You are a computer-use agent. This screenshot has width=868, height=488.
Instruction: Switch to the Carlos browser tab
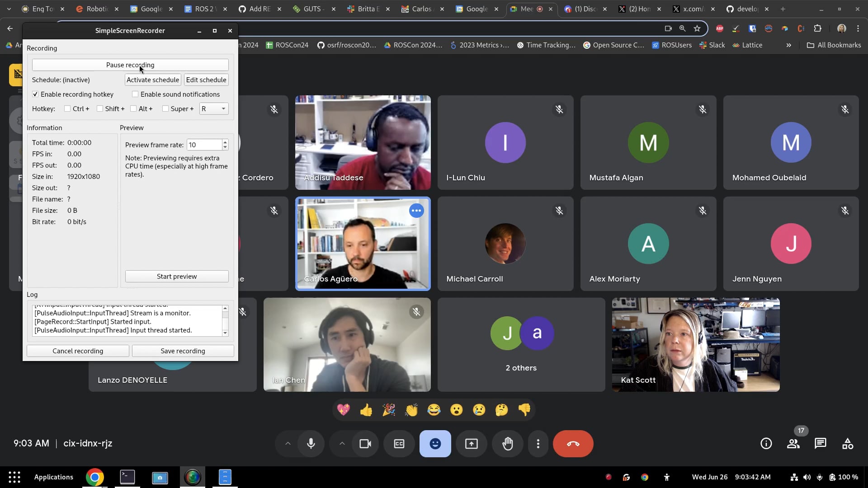pyautogui.click(x=423, y=9)
